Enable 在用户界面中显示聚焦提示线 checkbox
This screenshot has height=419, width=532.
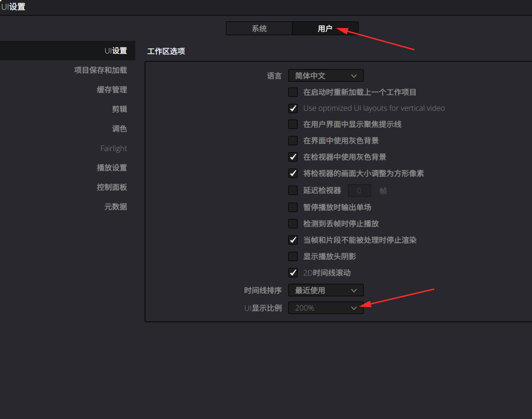(293, 124)
